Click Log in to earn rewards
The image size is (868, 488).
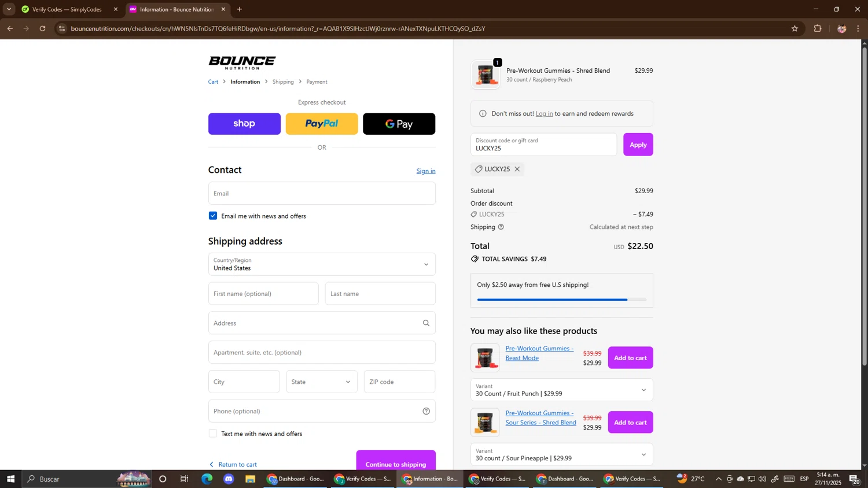point(544,113)
